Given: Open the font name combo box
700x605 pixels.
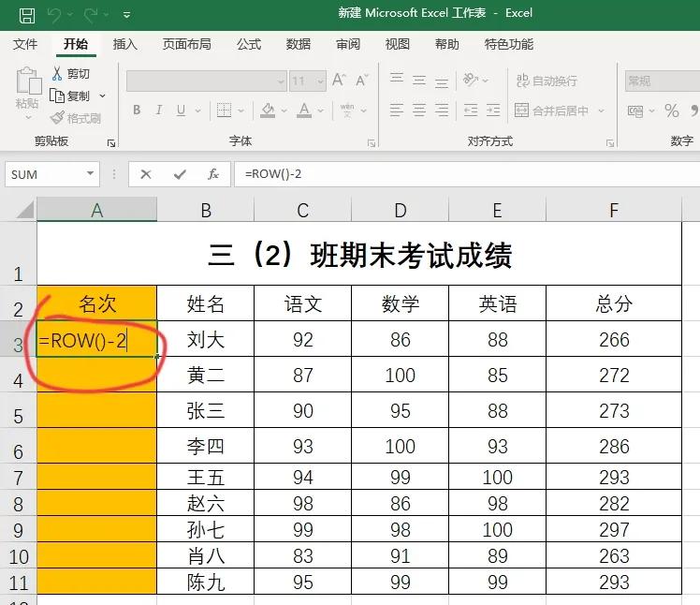Looking at the screenshot, I should [x=206, y=81].
